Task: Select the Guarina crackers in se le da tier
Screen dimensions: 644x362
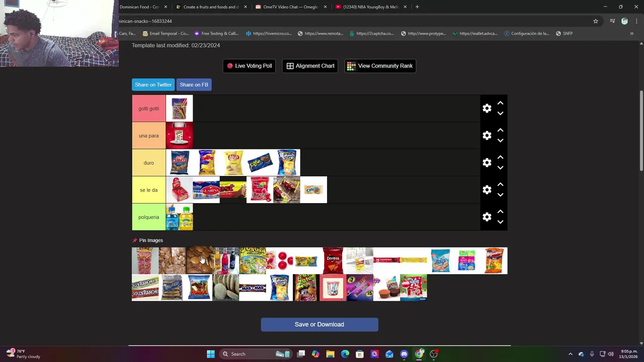Action: [206, 190]
